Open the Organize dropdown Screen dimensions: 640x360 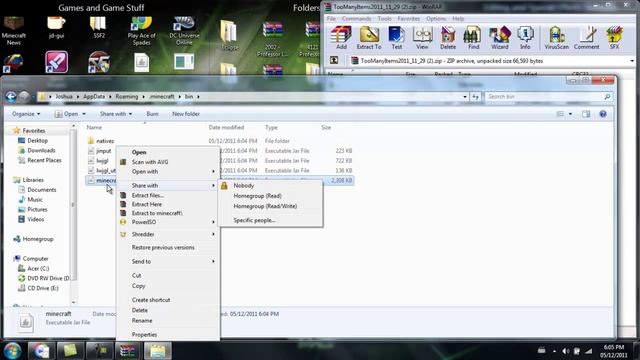pos(26,114)
